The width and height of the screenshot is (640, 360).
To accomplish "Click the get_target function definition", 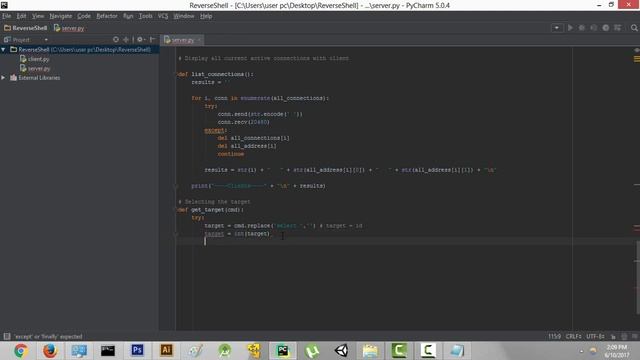I will pos(211,210).
